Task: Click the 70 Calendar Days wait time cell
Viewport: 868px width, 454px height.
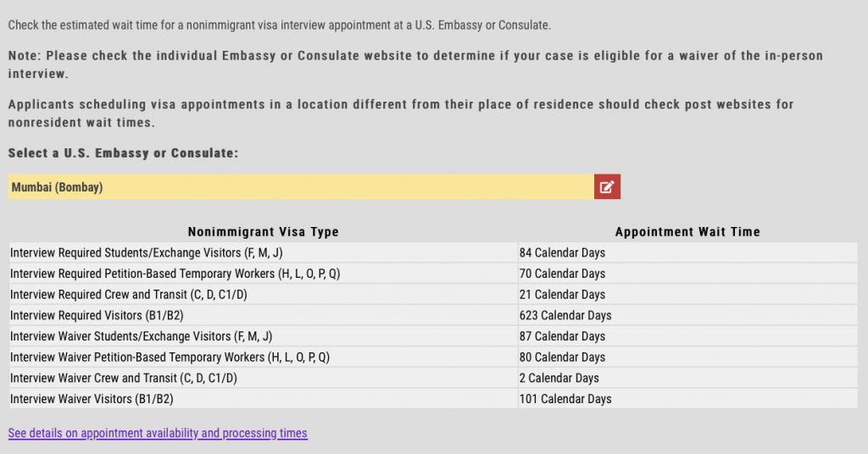Action: coord(688,274)
